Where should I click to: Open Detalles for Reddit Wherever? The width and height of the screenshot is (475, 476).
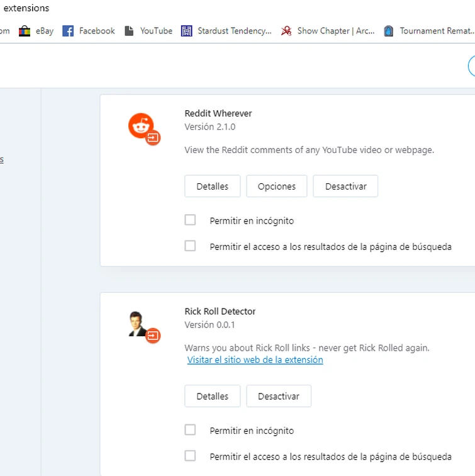coord(212,186)
